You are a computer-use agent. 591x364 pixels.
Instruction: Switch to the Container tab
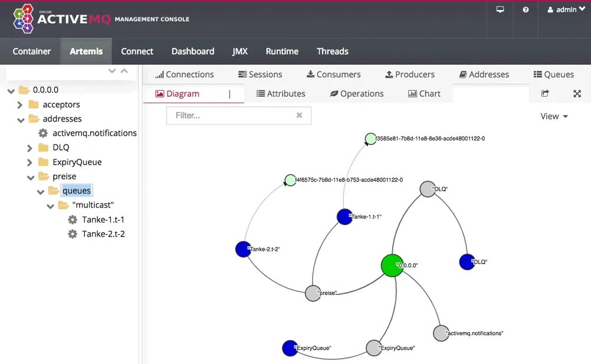(32, 51)
